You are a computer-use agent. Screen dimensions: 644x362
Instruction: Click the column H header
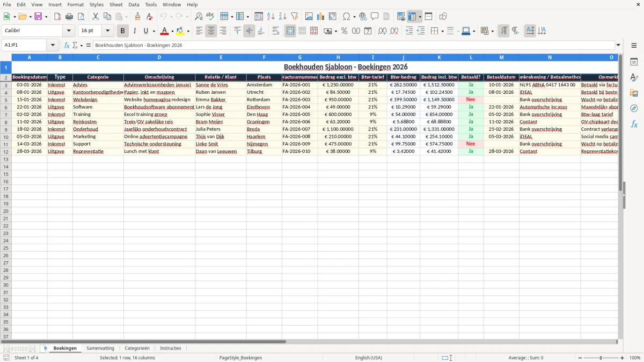338,57
